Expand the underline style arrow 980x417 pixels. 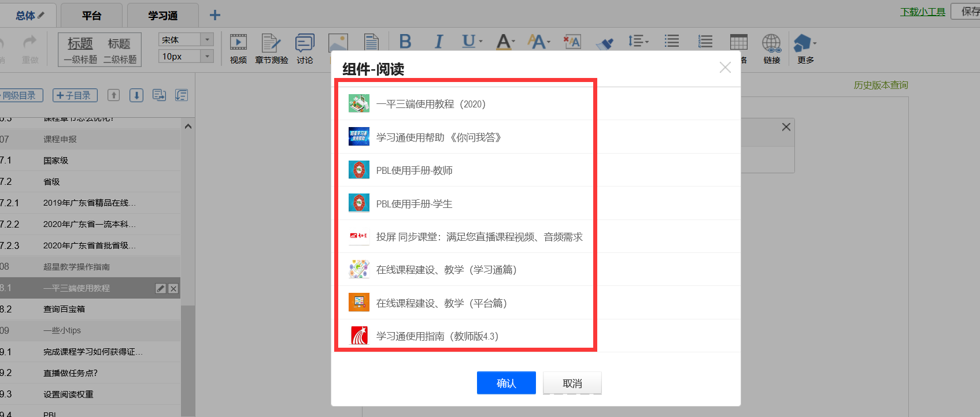(x=480, y=42)
